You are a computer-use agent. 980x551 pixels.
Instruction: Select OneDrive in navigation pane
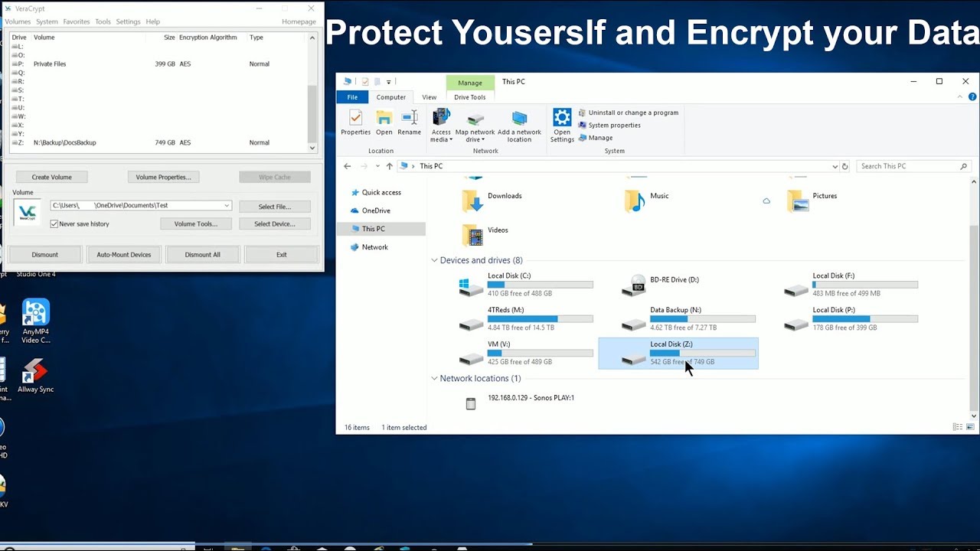(376, 210)
